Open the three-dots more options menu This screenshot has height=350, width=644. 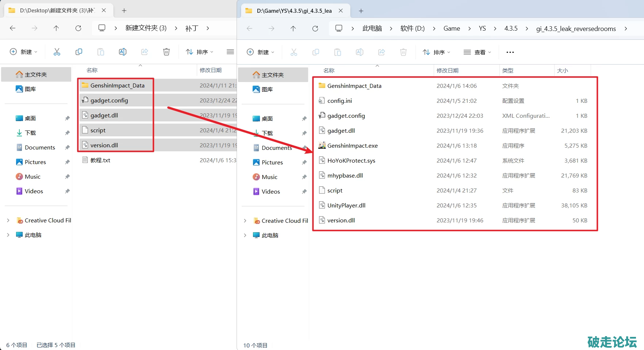[x=510, y=52]
